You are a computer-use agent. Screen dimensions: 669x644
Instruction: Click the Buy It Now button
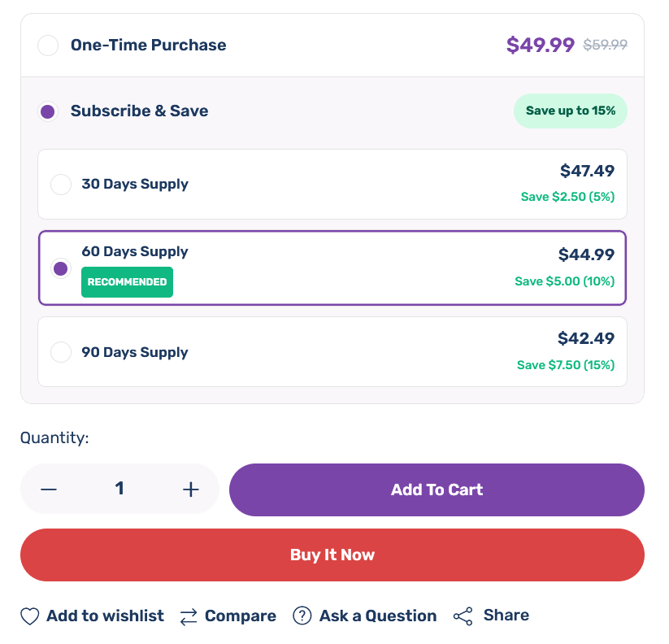[x=332, y=555]
